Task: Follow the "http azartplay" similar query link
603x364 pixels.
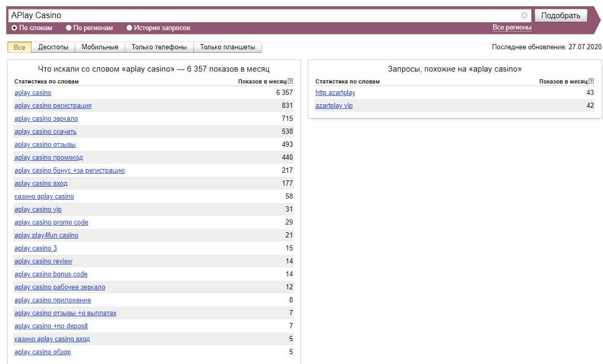Action: 335,93
